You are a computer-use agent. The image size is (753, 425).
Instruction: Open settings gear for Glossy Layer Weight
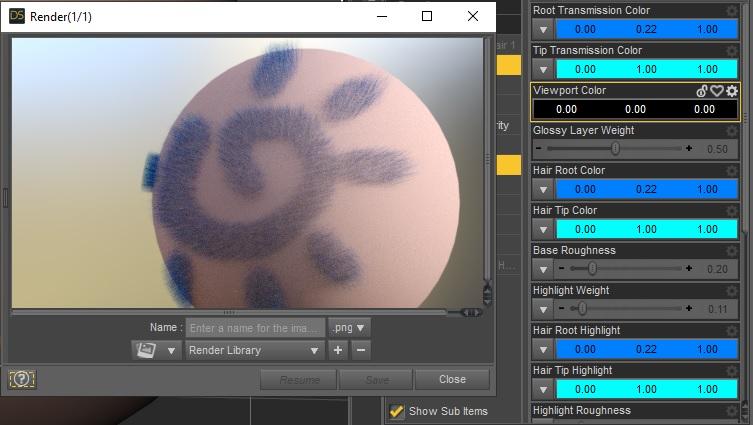tap(731, 131)
